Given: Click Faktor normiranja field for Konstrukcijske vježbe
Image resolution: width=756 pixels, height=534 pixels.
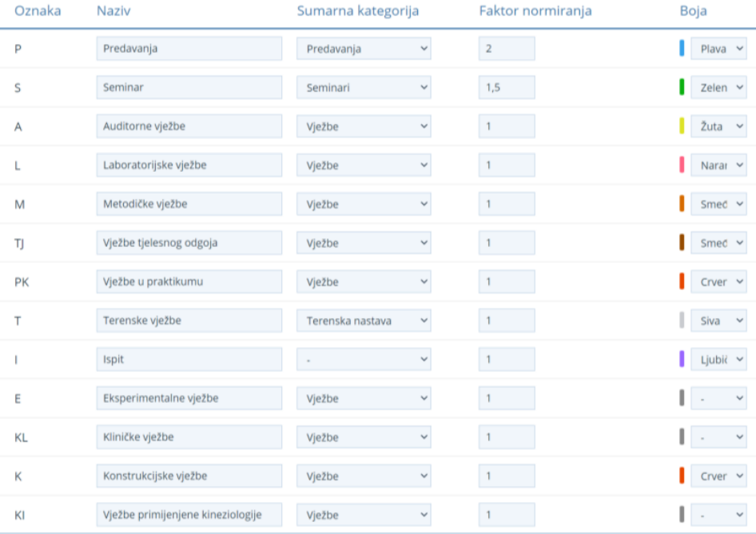Looking at the screenshot, I should pos(507,476).
